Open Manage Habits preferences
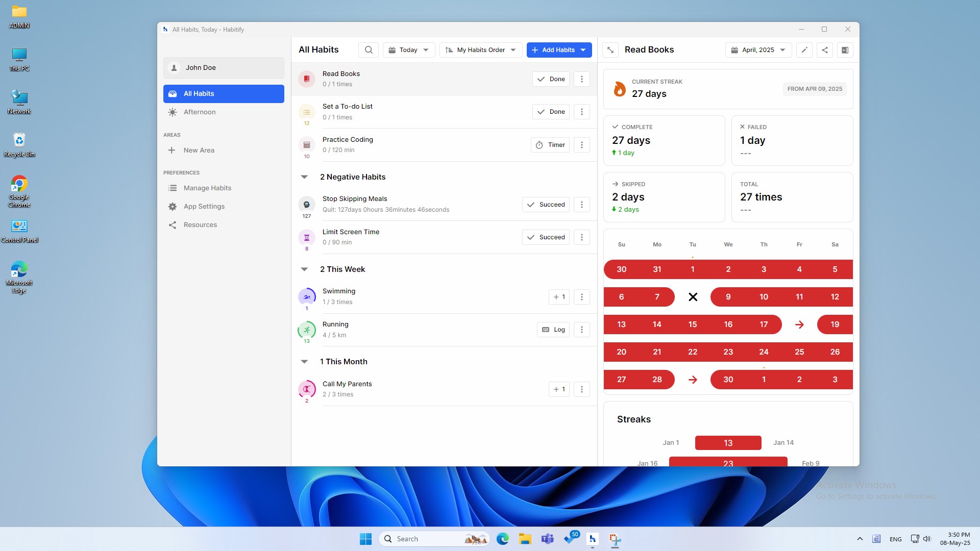 [x=224, y=188]
